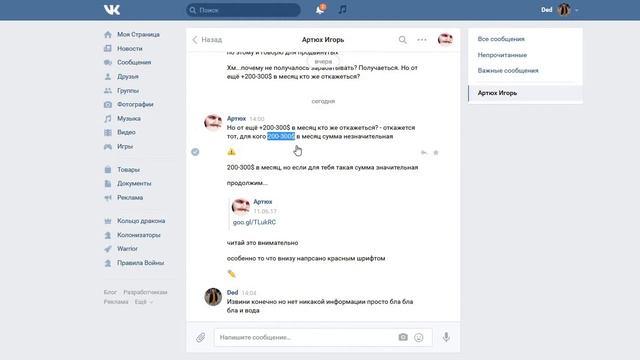The image size is (640, 360).
Task: Click the message text продолжим...
Action: coord(247,183)
